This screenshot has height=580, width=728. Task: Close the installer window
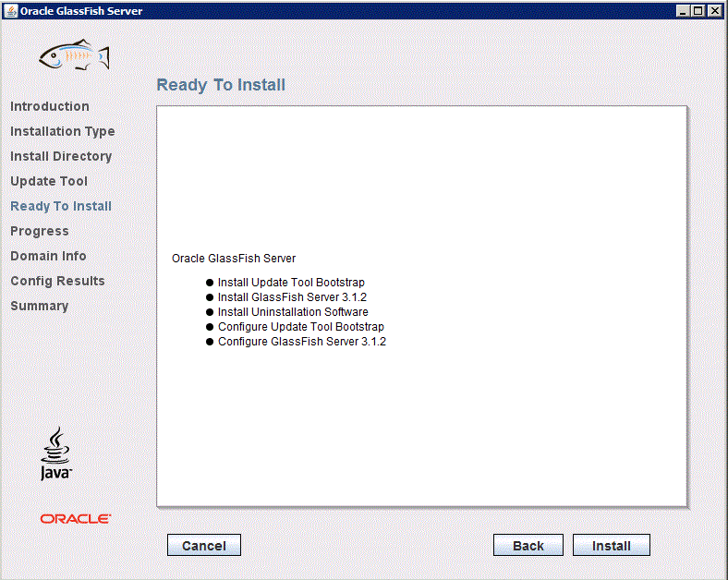714,11
